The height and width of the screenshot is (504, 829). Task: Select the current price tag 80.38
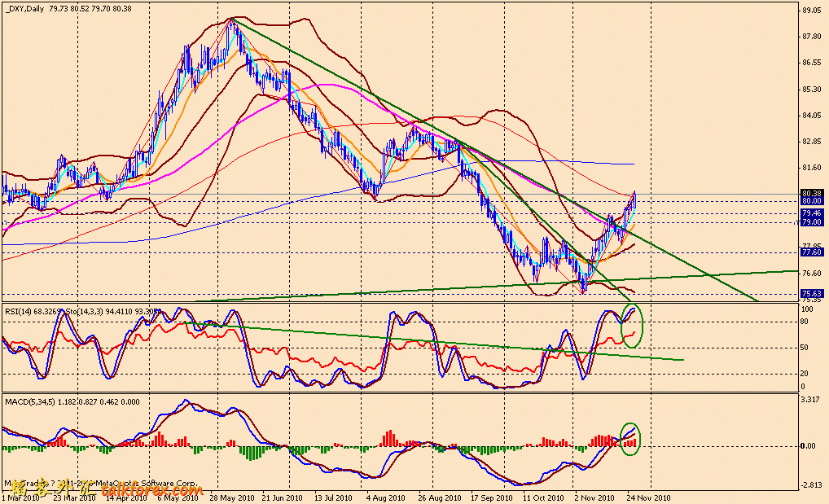coord(812,193)
